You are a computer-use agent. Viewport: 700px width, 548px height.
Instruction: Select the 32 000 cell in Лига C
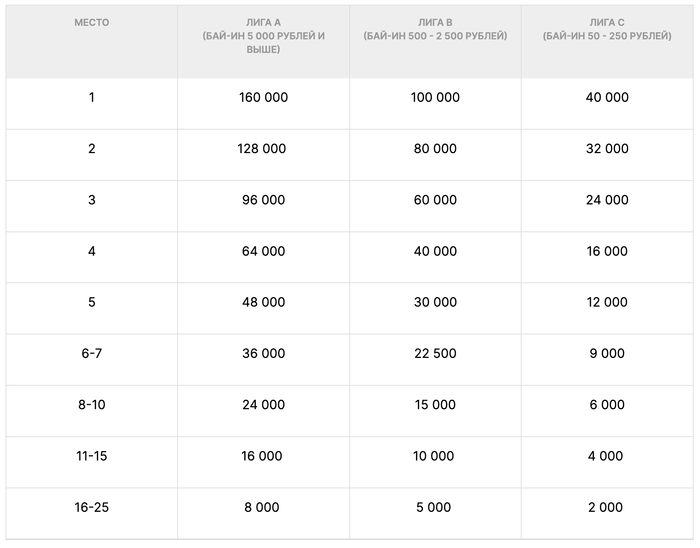[607, 149]
